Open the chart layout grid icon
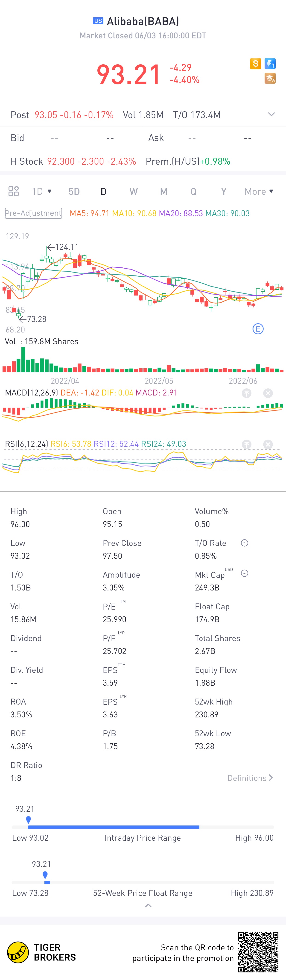This screenshot has width=286, height=980. click(x=14, y=191)
